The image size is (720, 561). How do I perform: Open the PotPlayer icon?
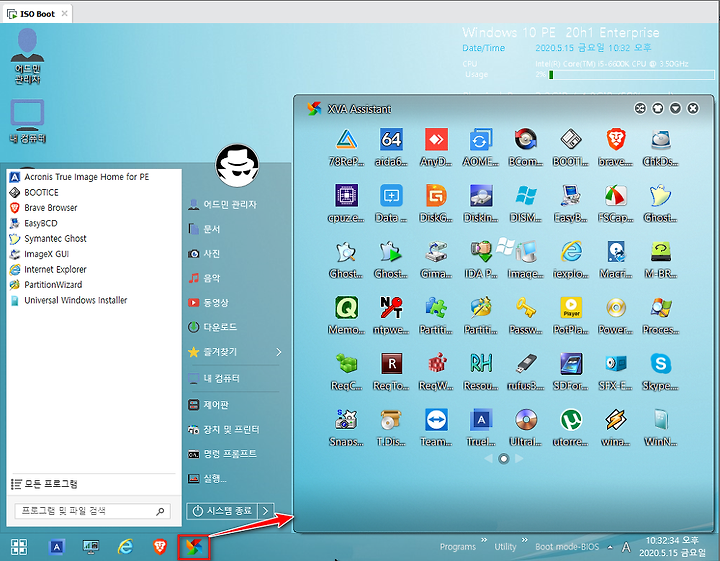pyautogui.click(x=571, y=308)
